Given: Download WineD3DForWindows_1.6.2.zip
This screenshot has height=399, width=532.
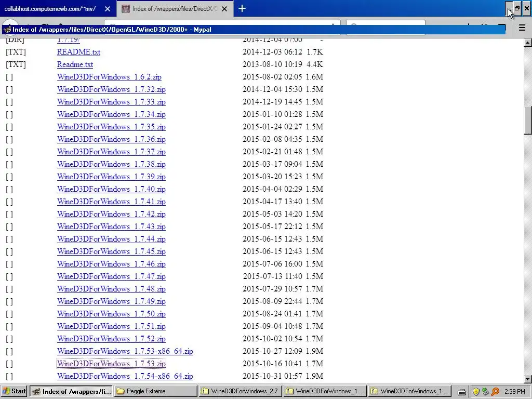Looking at the screenshot, I should click(109, 77).
